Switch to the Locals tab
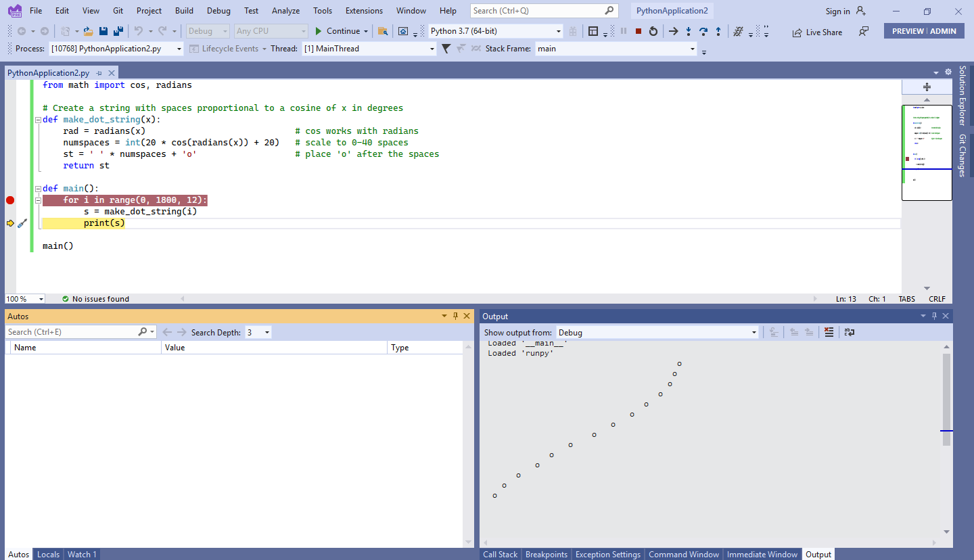This screenshot has width=974, height=560. pyautogui.click(x=47, y=554)
